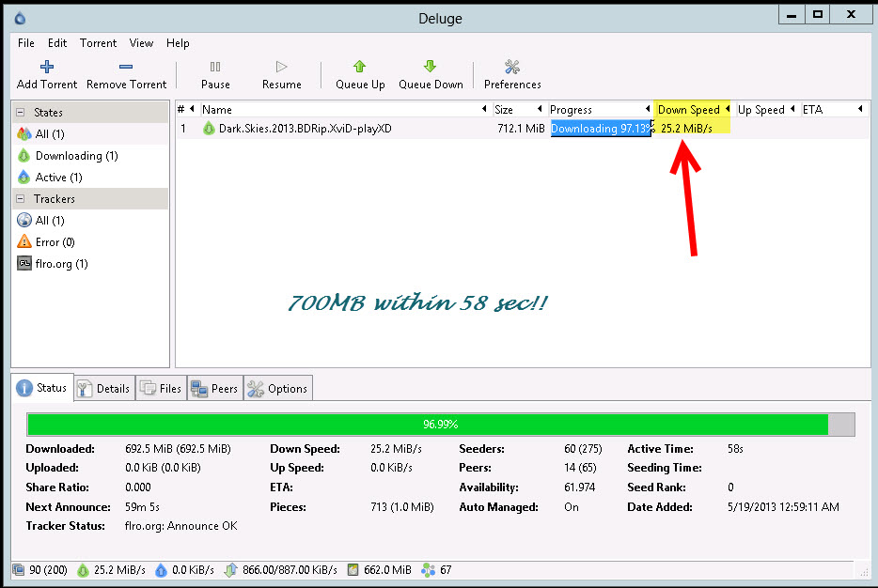Click the Add Torrent plus icon
This screenshot has height=588, width=878.
(47, 67)
